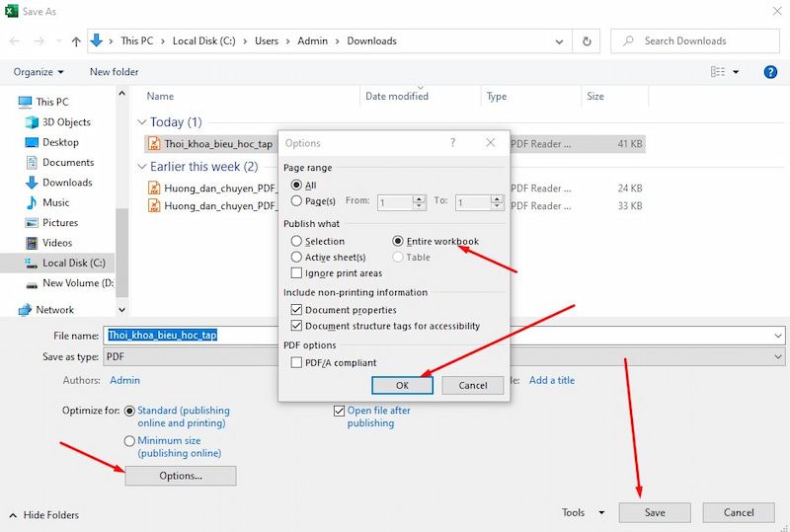This screenshot has height=532, width=790.
Task: Click New folder button
Action: [114, 72]
